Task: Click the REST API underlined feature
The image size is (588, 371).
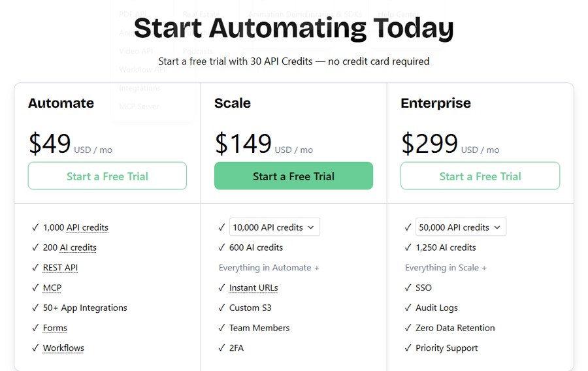Action: tap(60, 268)
